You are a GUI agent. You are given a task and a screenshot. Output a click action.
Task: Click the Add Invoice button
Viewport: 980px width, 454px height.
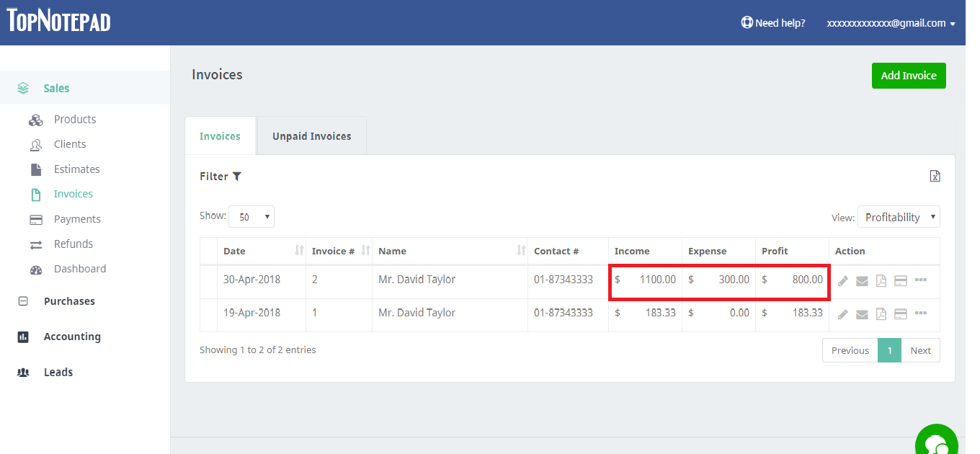(x=909, y=76)
